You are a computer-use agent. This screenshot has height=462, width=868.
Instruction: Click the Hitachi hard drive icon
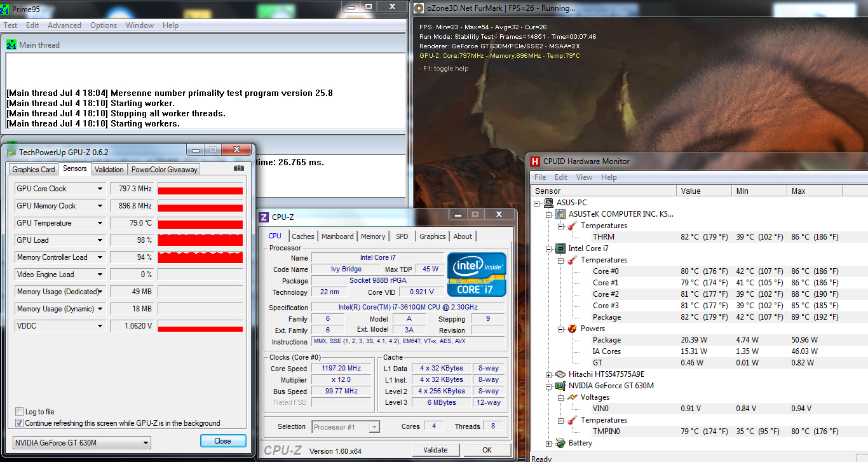tap(560, 374)
